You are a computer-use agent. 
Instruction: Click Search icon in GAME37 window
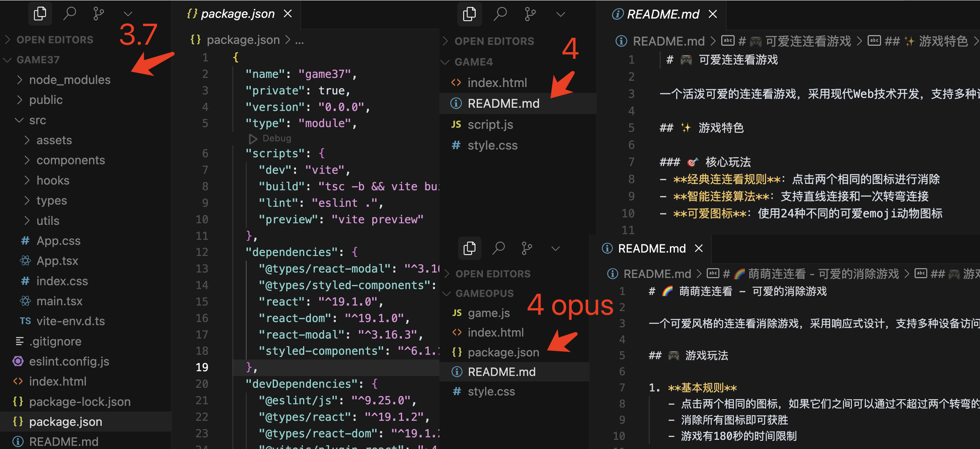[x=70, y=14]
